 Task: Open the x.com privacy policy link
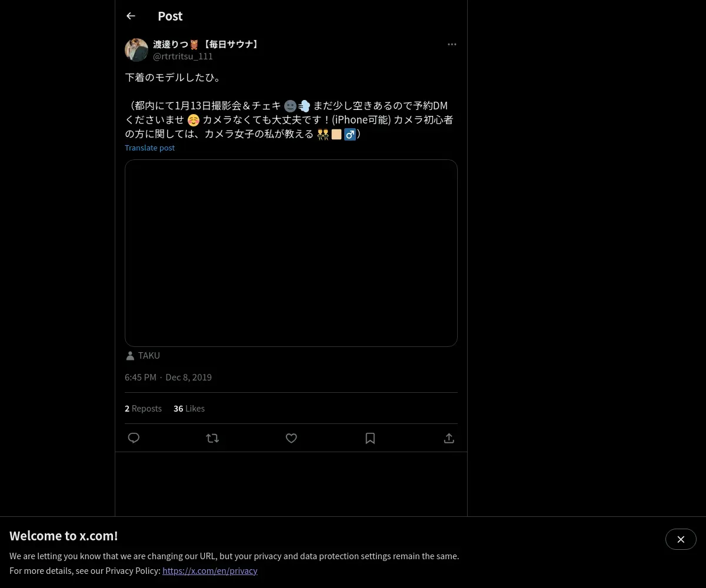coord(210,570)
